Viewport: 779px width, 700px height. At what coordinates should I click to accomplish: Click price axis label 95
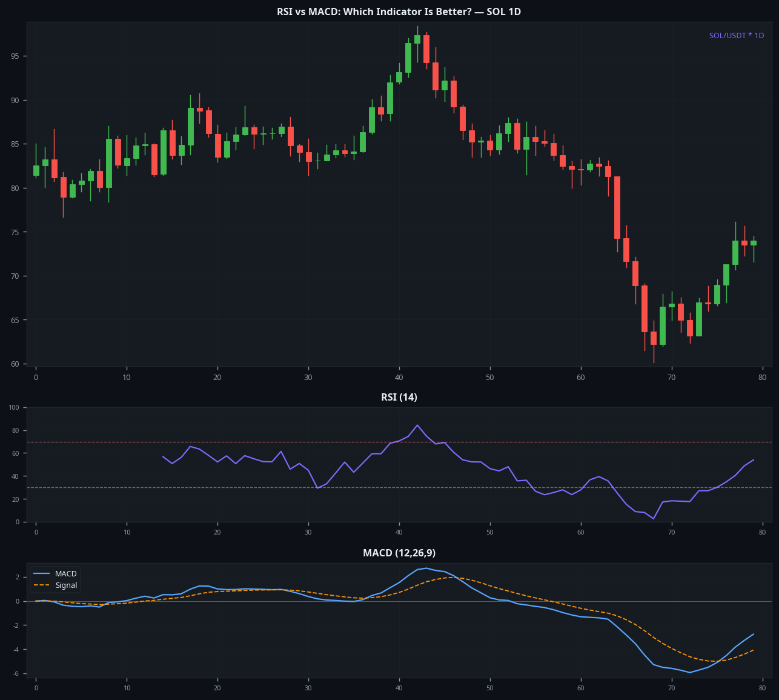(15, 56)
